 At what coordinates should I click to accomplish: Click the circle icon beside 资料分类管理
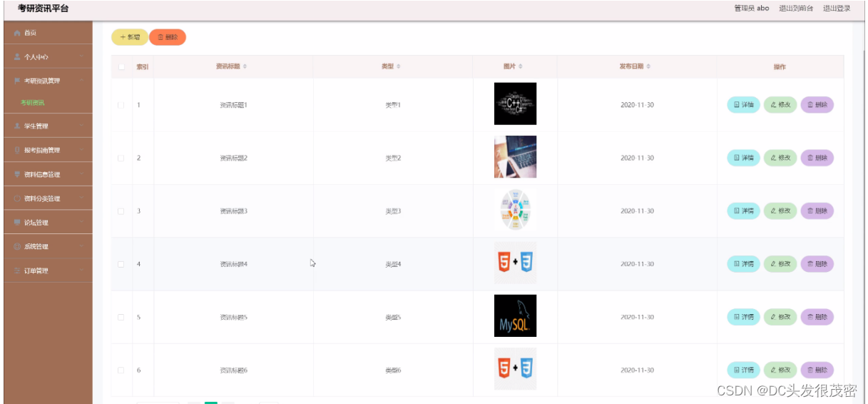point(17,198)
